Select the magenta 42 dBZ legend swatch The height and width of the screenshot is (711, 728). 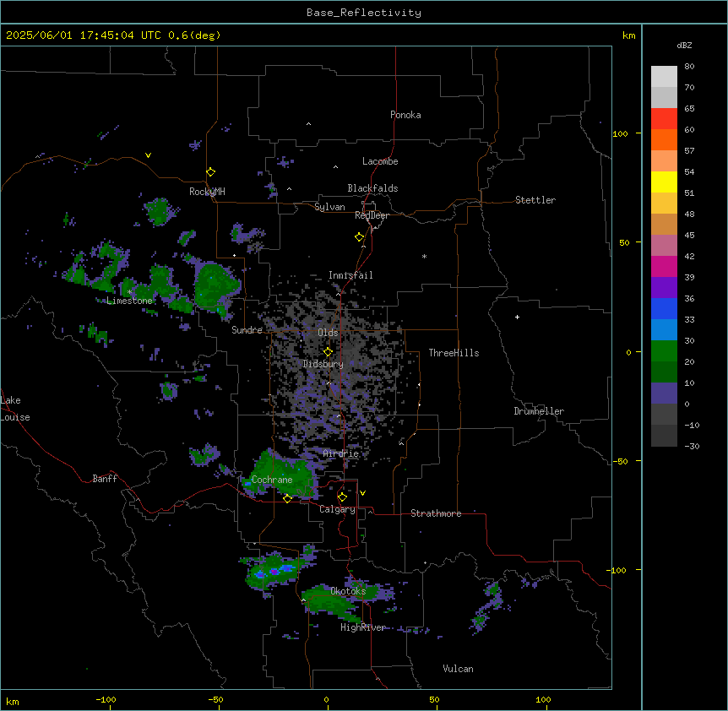click(x=664, y=266)
